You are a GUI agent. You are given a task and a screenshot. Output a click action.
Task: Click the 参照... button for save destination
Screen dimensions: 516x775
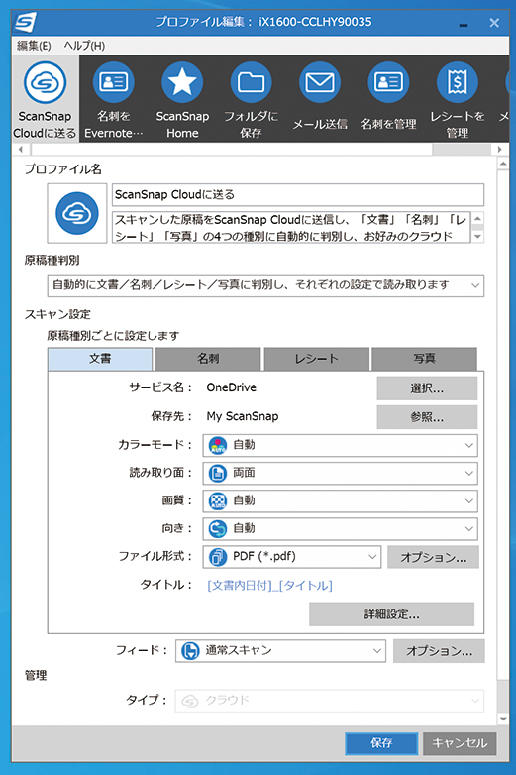tap(427, 417)
